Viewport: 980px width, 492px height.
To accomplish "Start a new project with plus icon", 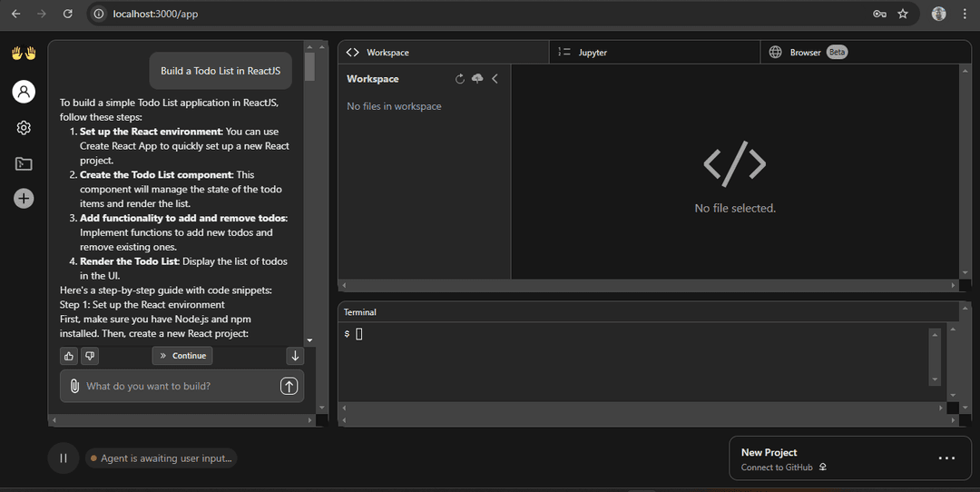I will [x=24, y=199].
